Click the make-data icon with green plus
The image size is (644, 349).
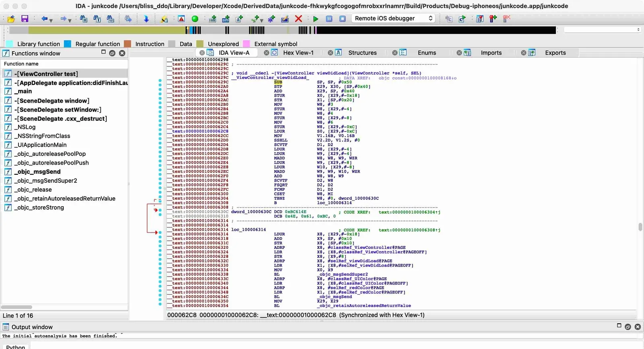tap(226, 19)
